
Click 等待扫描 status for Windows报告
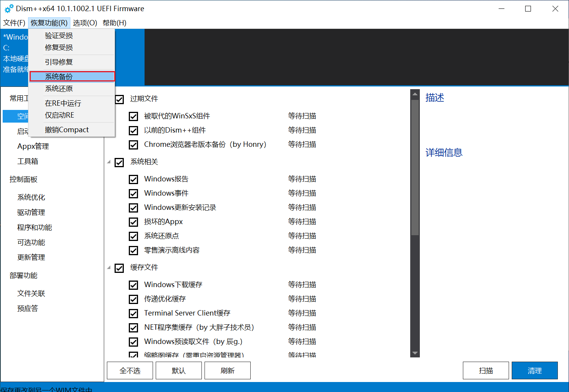click(302, 179)
